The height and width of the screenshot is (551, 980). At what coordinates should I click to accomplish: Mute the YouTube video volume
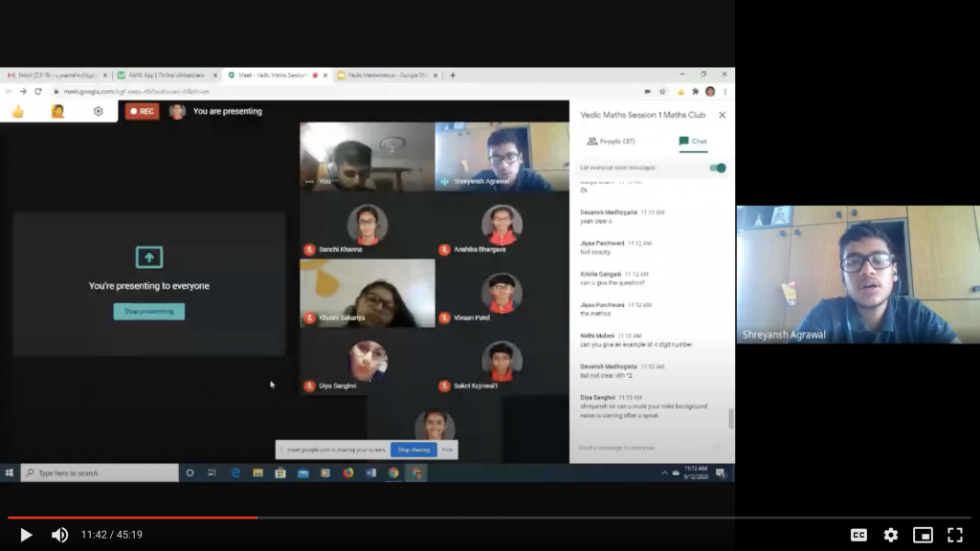(60, 535)
